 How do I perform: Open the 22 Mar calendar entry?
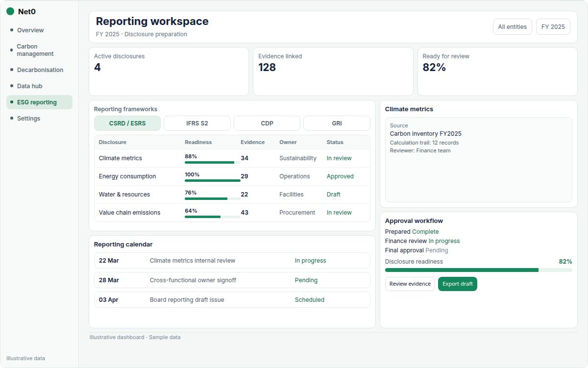[x=232, y=261]
